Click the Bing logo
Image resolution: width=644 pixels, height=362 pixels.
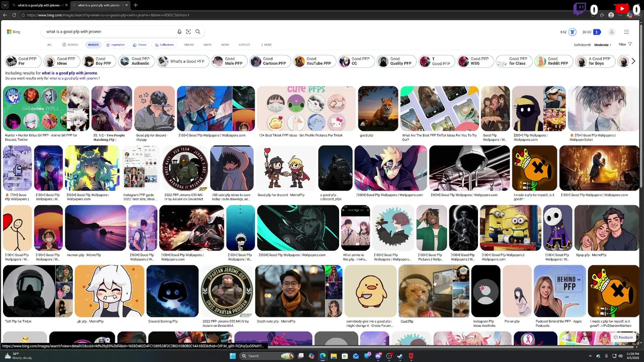tap(14, 32)
